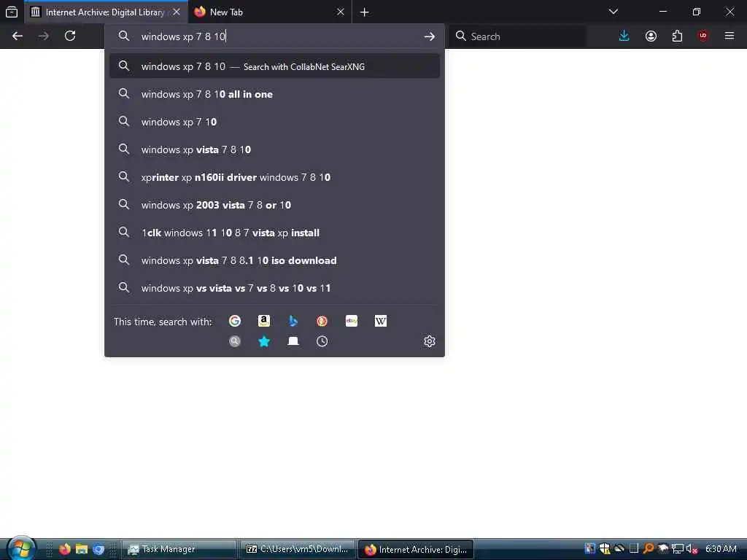The width and height of the screenshot is (747, 560).
Task: Choose the suggestion 'windows xp 7 10'
Action: click(274, 122)
